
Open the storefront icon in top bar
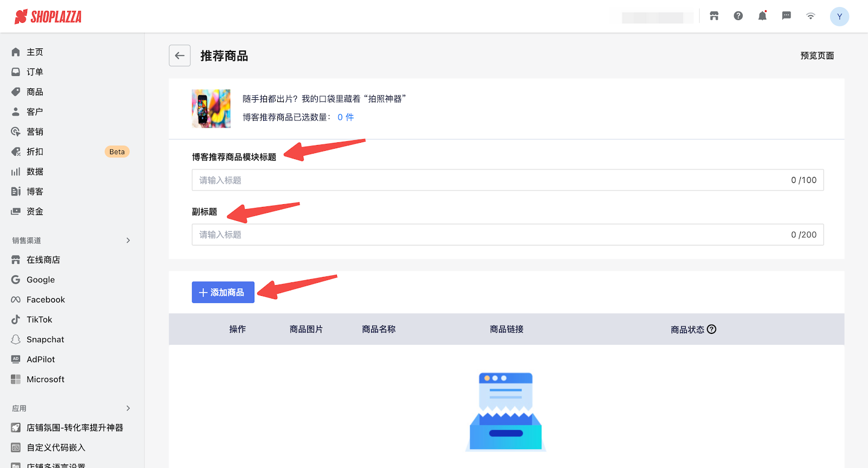[x=714, y=16]
